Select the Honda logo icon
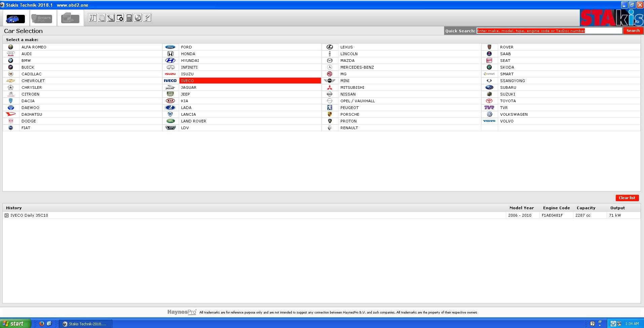The height and width of the screenshot is (328, 644). (x=170, y=54)
